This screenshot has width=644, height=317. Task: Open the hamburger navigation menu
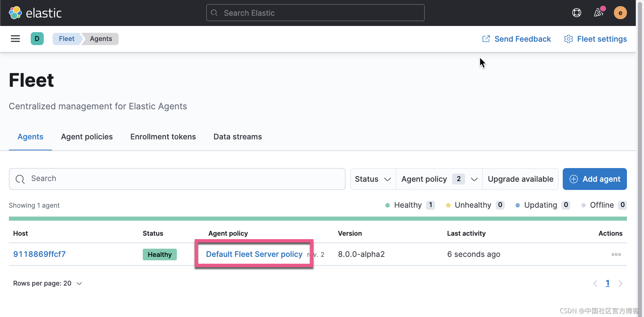pos(15,39)
